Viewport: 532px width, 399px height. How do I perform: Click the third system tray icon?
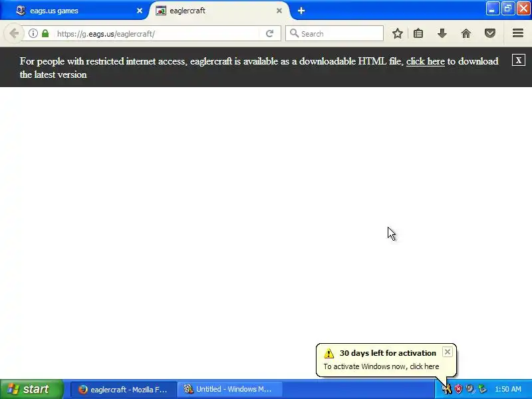pos(470,389)
